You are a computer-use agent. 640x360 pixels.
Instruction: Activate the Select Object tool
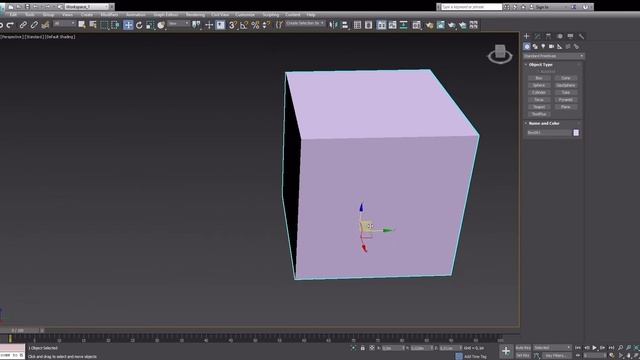pyautogui.click(x=82, y=25)
